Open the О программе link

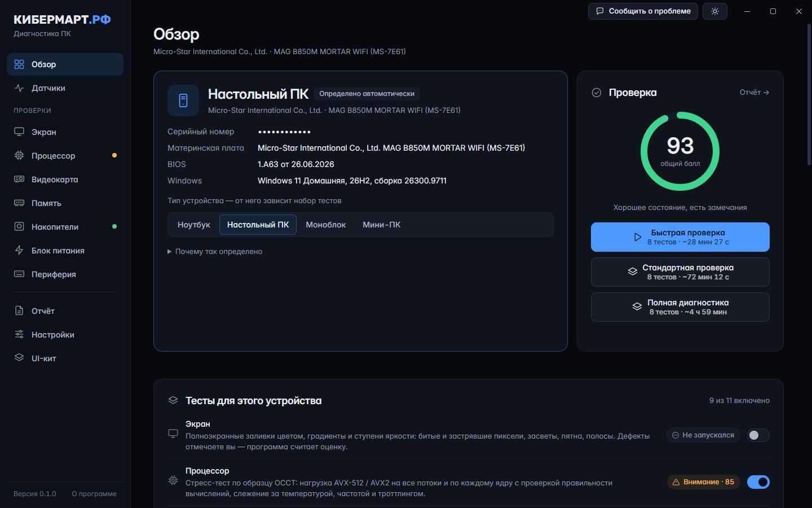94,494
